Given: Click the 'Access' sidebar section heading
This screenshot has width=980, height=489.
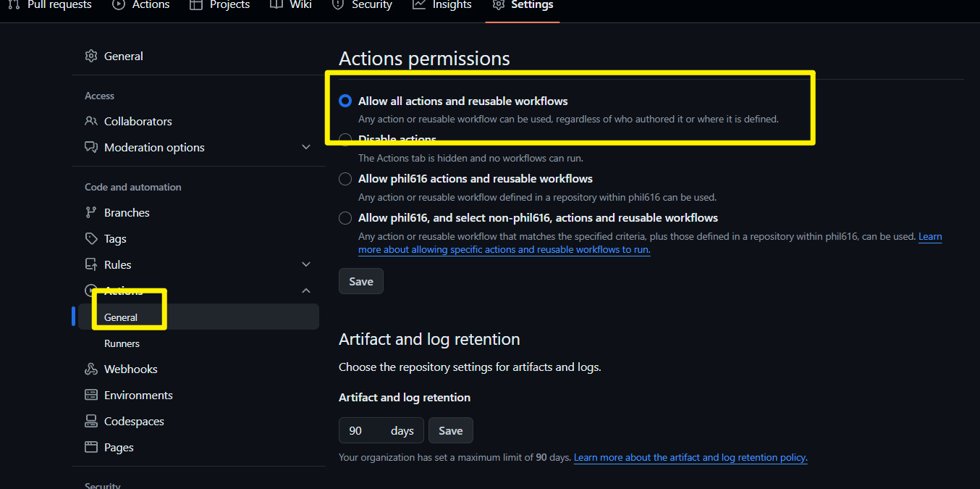Looking at the screenshot, I should click(99, 96).
